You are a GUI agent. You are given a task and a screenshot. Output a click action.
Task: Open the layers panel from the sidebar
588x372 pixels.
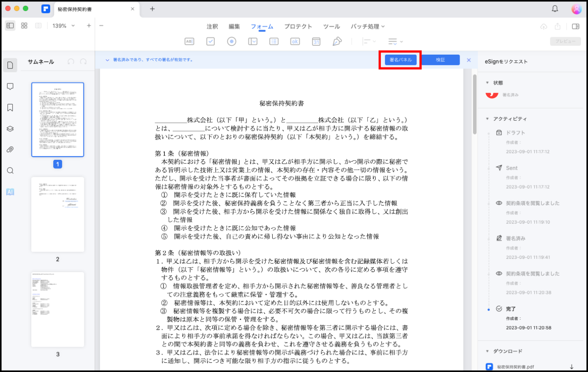(10, 129)
